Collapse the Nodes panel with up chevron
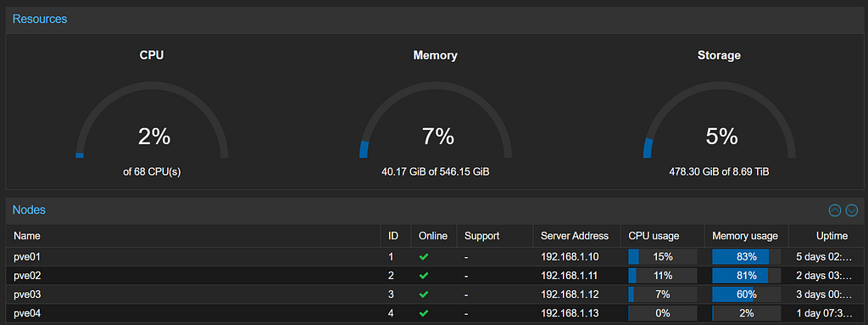868x325 pixels. coord(834,210)
